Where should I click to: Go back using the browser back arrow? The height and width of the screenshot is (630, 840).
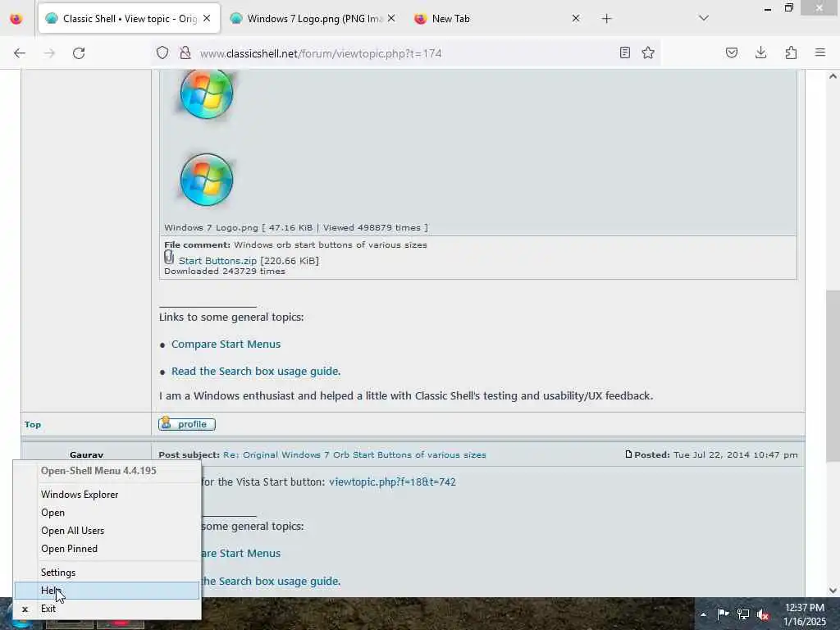pyautogui.click(x=20, y=53)
